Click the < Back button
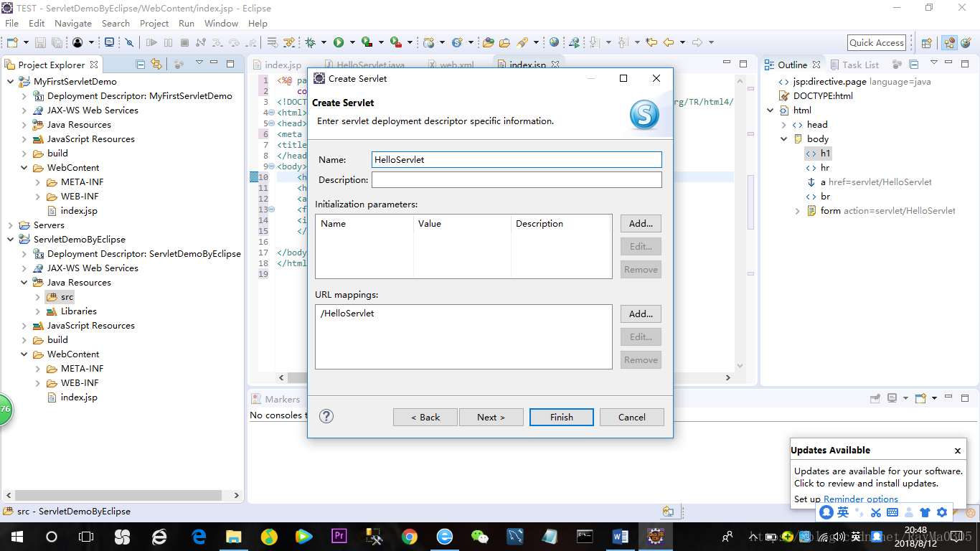This screenshot has width=980, height=551. [x=425, y=417]
